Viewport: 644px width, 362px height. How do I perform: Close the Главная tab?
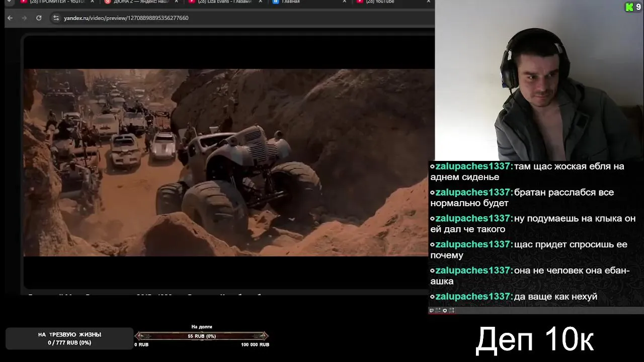(344, 2)
